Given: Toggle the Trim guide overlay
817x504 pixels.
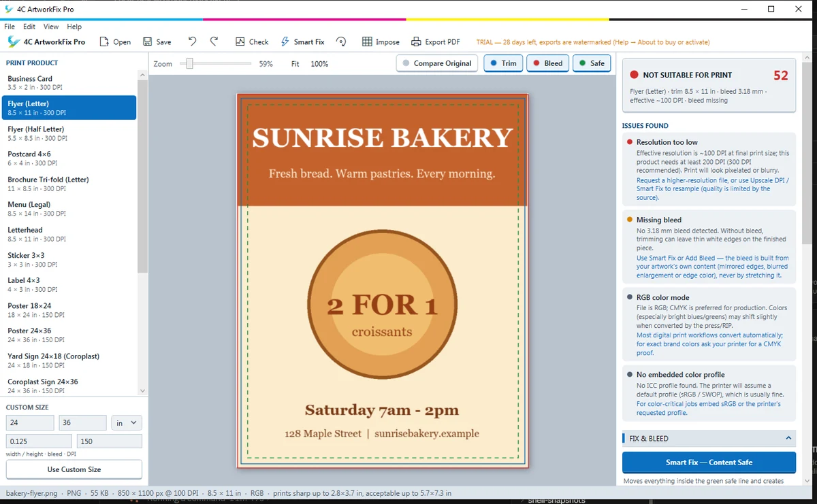Looking at the screenshot, I should (502, 63).
